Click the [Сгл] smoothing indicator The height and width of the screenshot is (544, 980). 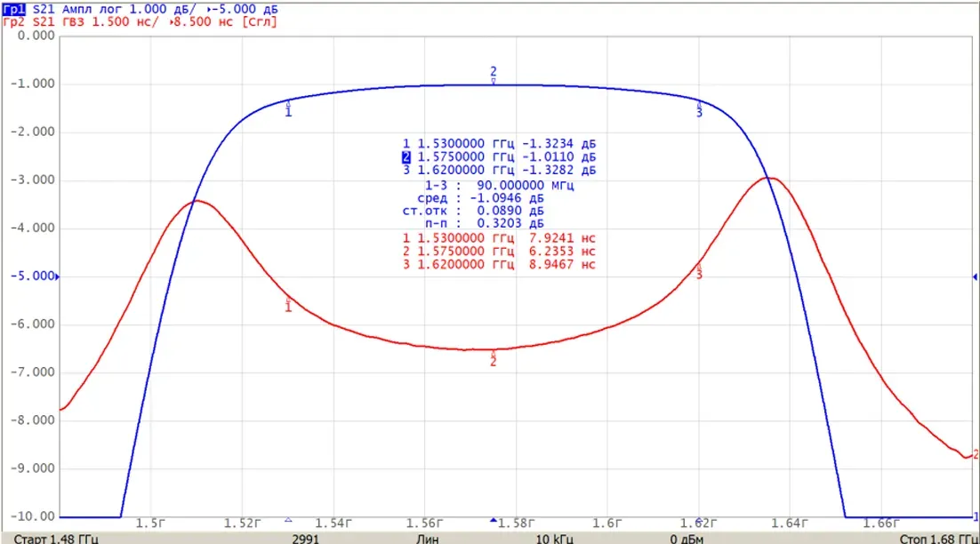tap(260, 22)
